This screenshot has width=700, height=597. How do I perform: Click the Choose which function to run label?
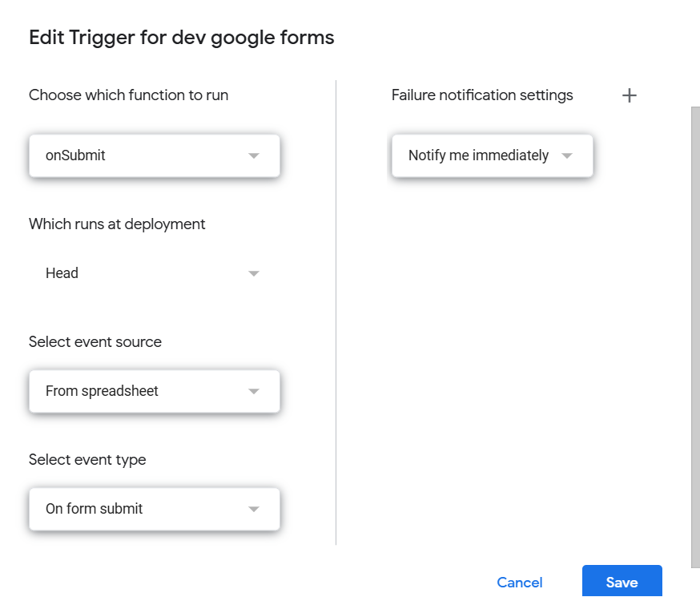click(x=129, y=95)
